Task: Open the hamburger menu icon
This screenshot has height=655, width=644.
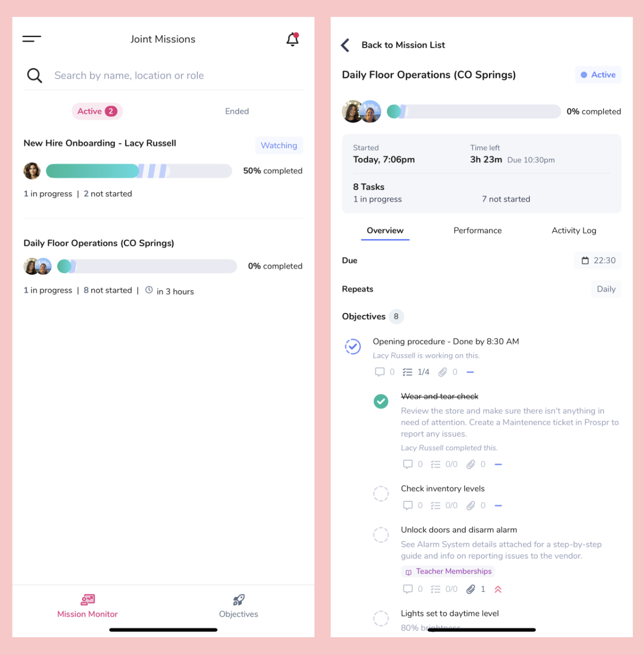Action: 31,38
